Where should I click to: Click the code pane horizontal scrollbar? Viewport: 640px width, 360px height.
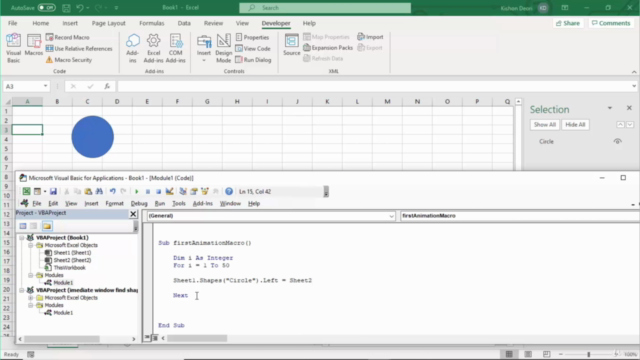[x=197, y=338]
